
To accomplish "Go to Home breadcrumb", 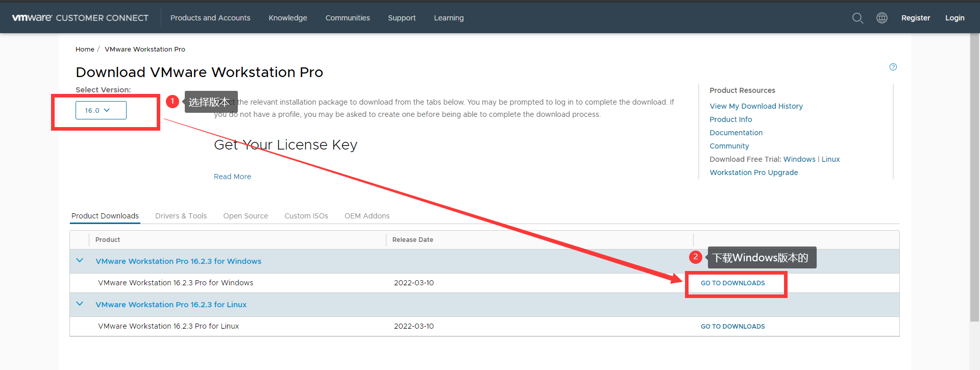I will [85, 50].
